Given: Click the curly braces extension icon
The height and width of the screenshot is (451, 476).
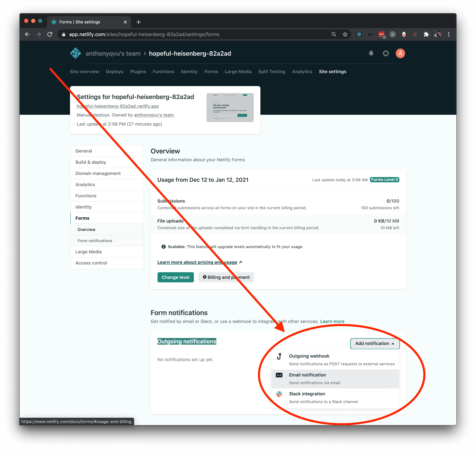Looking at the screenshot, I should [370, 34].
